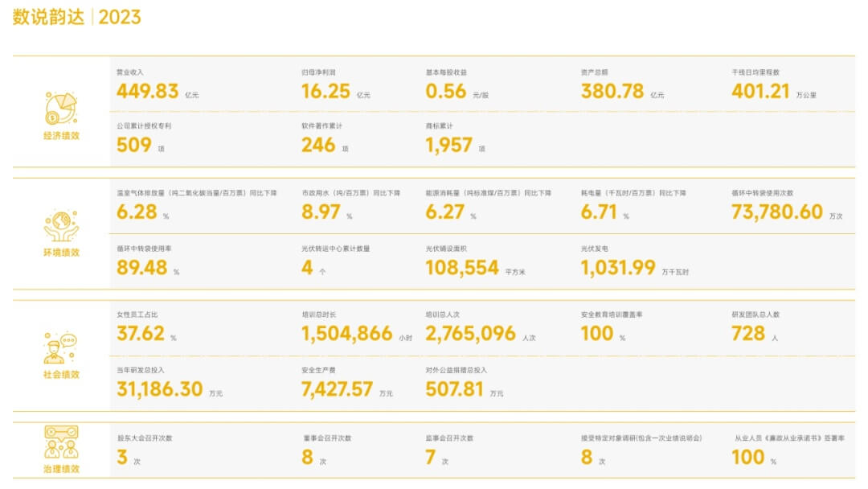Click the meeting board icon above 治理绩效
This screenshot has width=868, height=489.
[61, 442]
